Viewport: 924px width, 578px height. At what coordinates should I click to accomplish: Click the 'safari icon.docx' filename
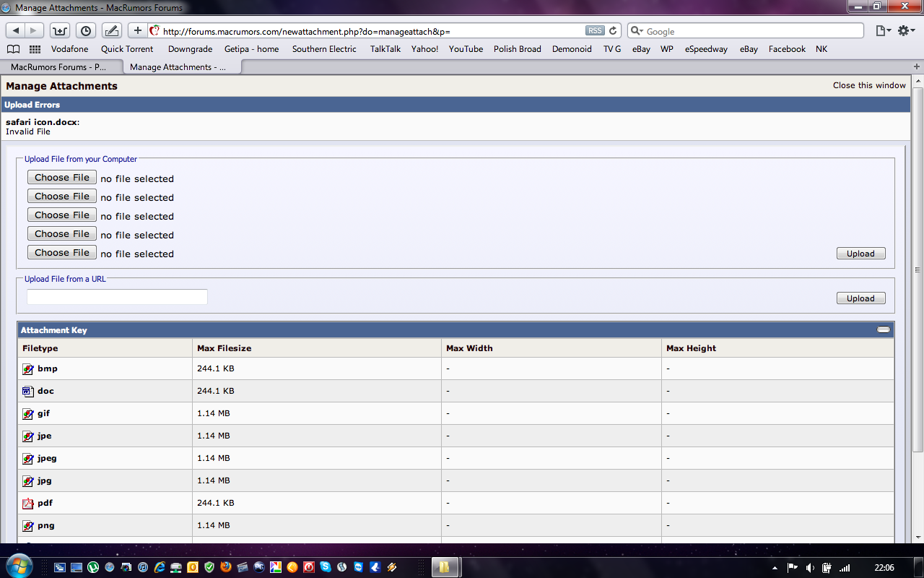[x=41, y=122]
